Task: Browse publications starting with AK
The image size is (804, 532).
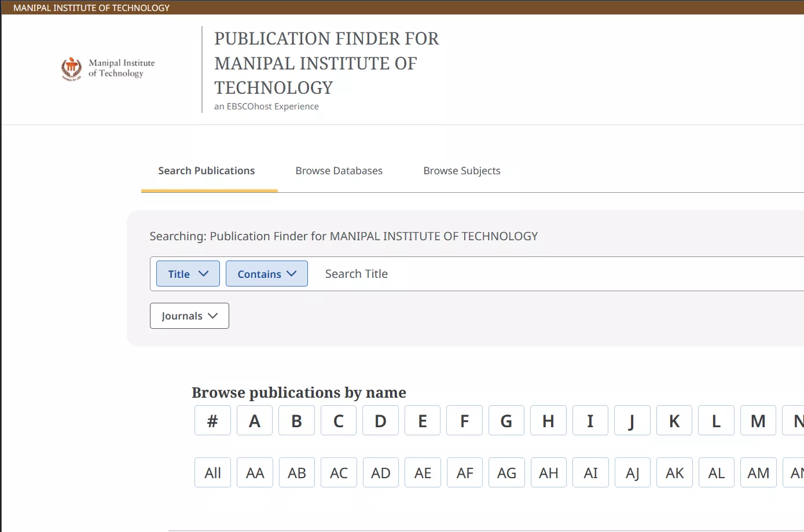Action: tap(674, 472)
